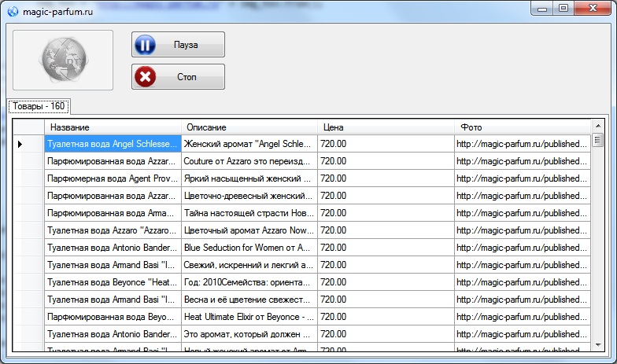Select cell Туалетная вода Beyonce "Heat...
Screen dimensions: 617x364
[x=113, y=282]
